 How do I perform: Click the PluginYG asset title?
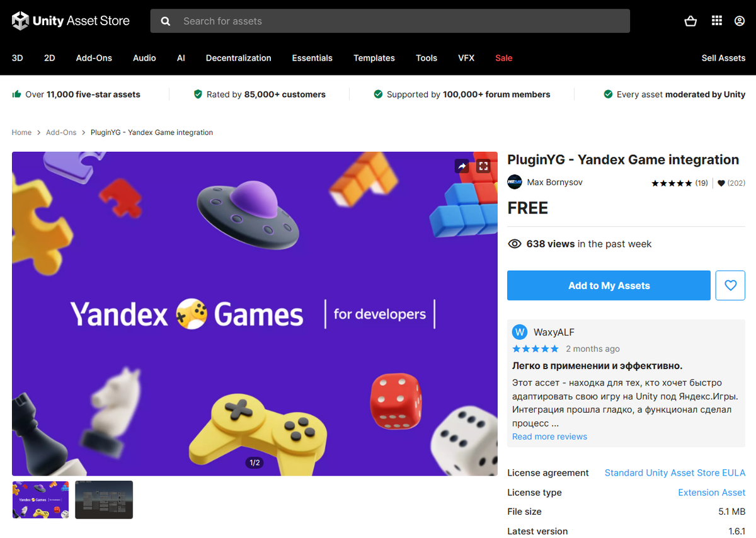[623, 159]
